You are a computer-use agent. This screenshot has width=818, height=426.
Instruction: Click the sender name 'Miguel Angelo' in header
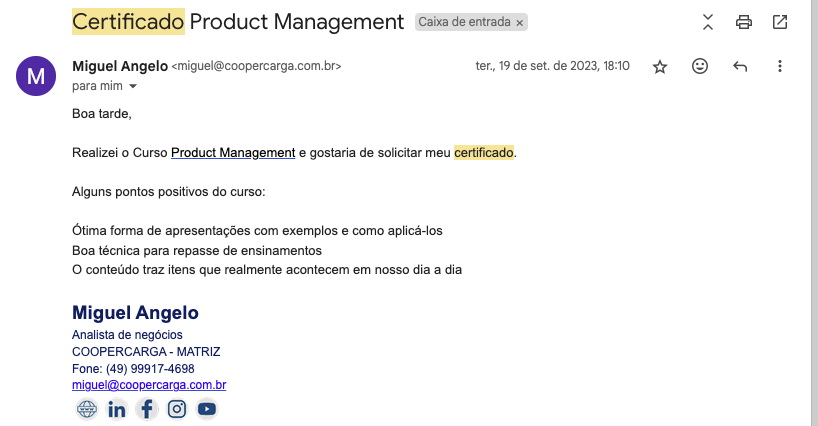120,66
